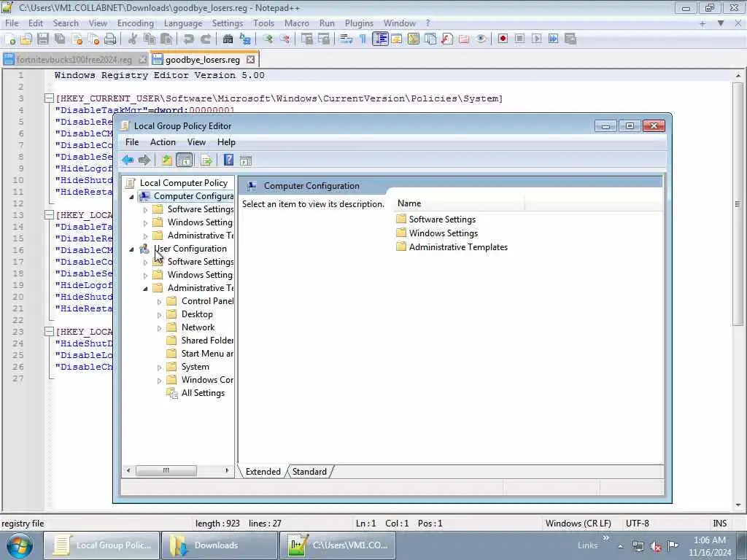Click the Zoom In icon in Notepad++
This screenshot has height=560, width=747.
pos(268,39)
